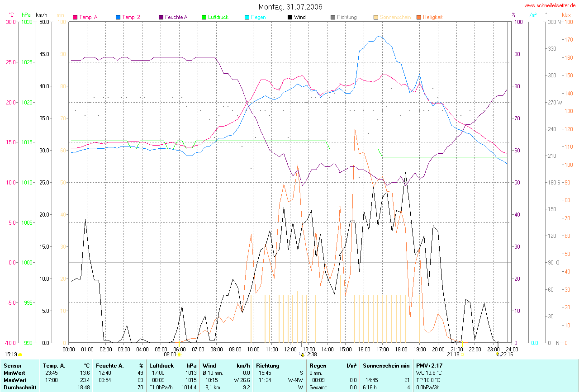Viewport: 579px width, 392px height.
Task: Click the Sensor header in data table
Action: coord(12,365)
